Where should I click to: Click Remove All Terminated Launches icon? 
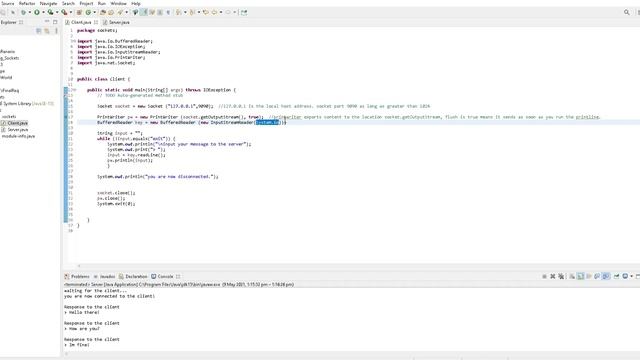[561, 276]
